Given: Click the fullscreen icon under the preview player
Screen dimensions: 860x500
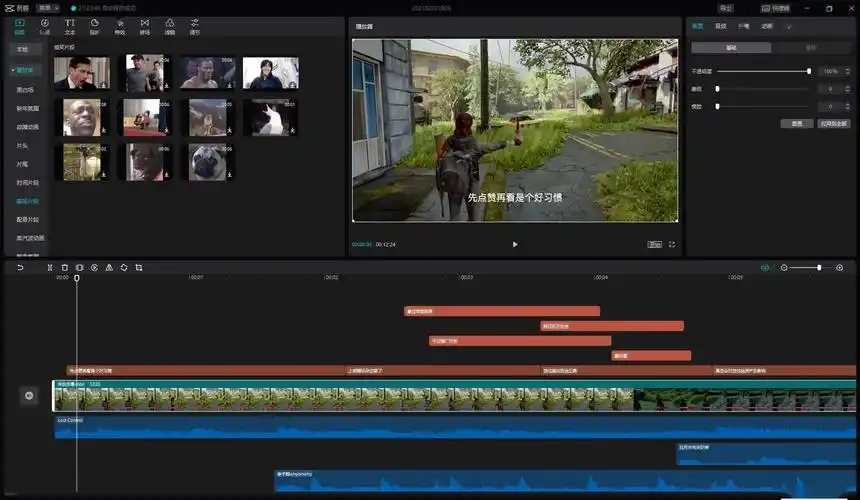Looking at the screenshot, I should (672, 245).
